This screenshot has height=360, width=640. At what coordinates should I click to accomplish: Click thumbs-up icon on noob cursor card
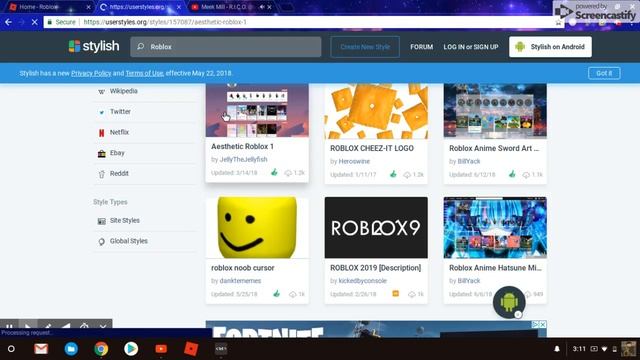(x=277, y=293)
